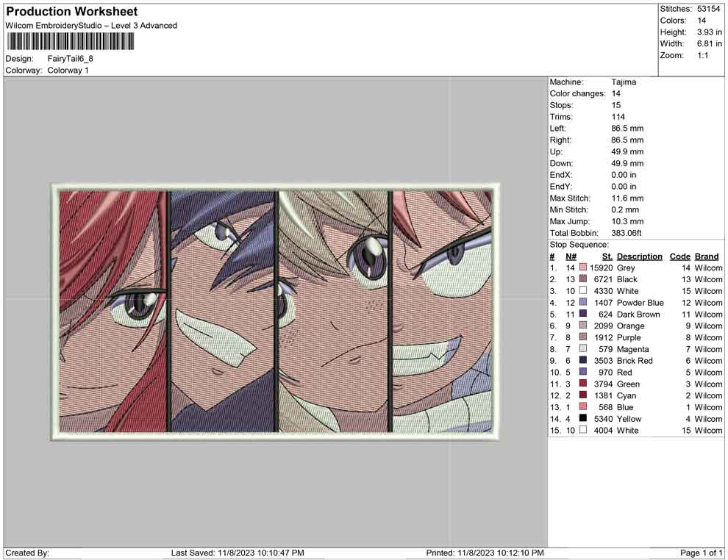Screen dimensions: 728x560
Task: Click the Min Stitch value 0.2 mm
Action: point(625,209)
